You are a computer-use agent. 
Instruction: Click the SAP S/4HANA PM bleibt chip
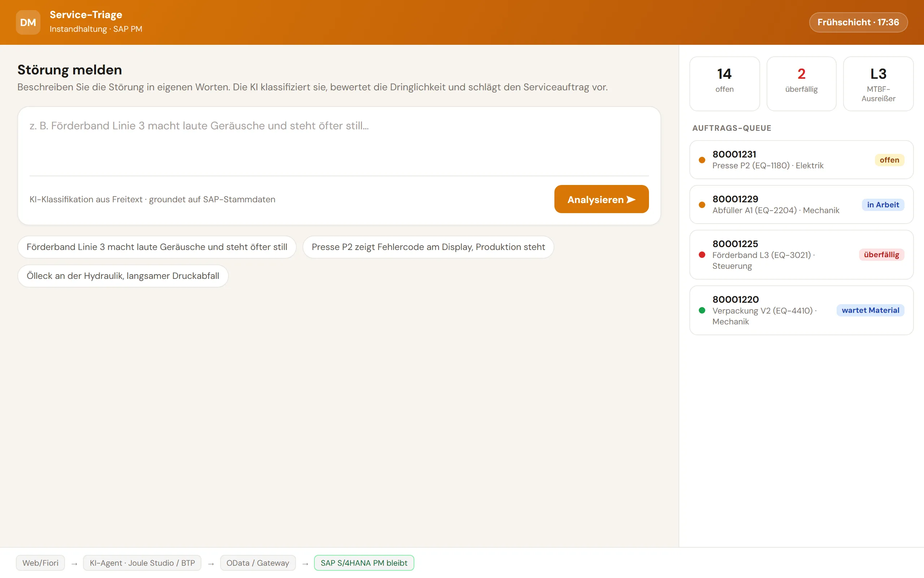[364, 563]
